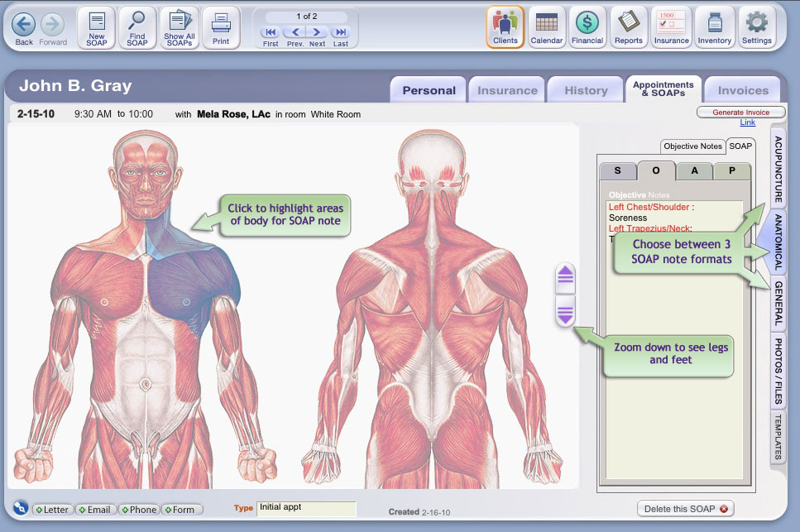This screenshot has width=800, height=532.
Task: Go to Prev. record
Action: 295,32
